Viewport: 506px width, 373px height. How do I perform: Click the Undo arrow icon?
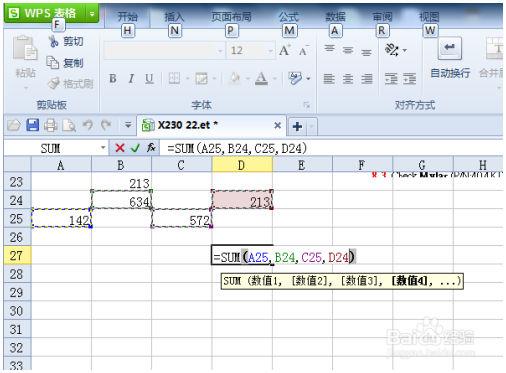tap(88, 125)
